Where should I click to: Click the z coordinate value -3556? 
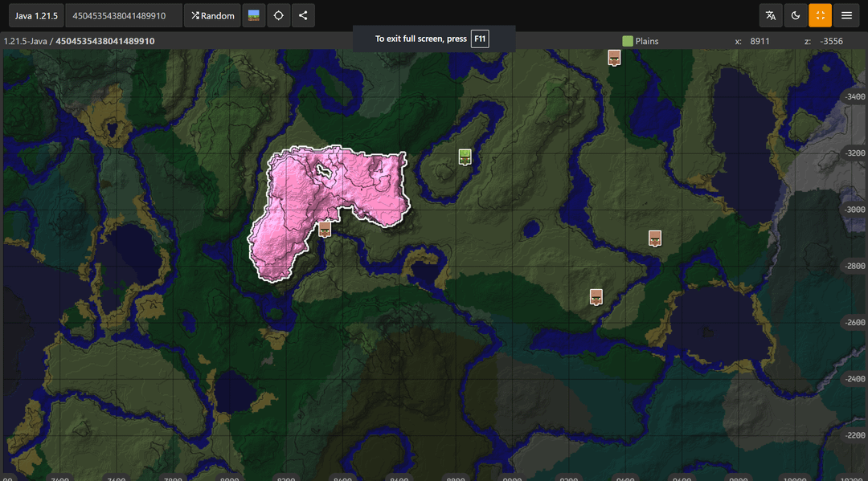[x=831, y=41]
